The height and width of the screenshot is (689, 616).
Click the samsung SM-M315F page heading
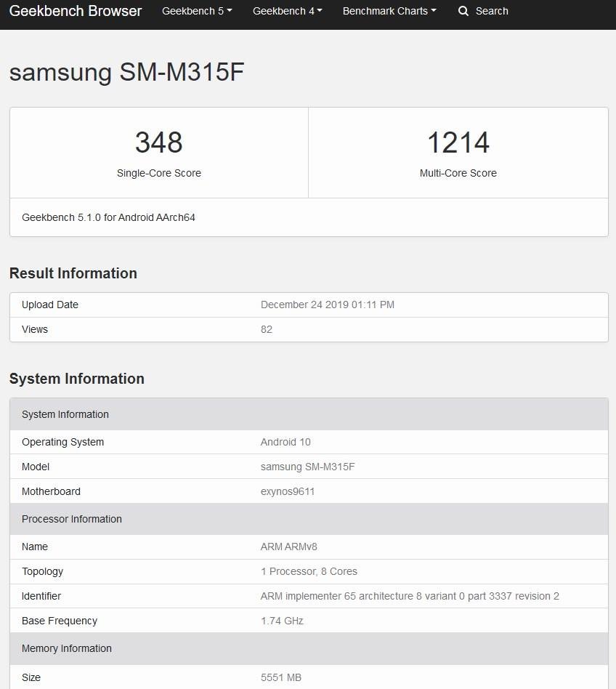(x=126, y=73)
